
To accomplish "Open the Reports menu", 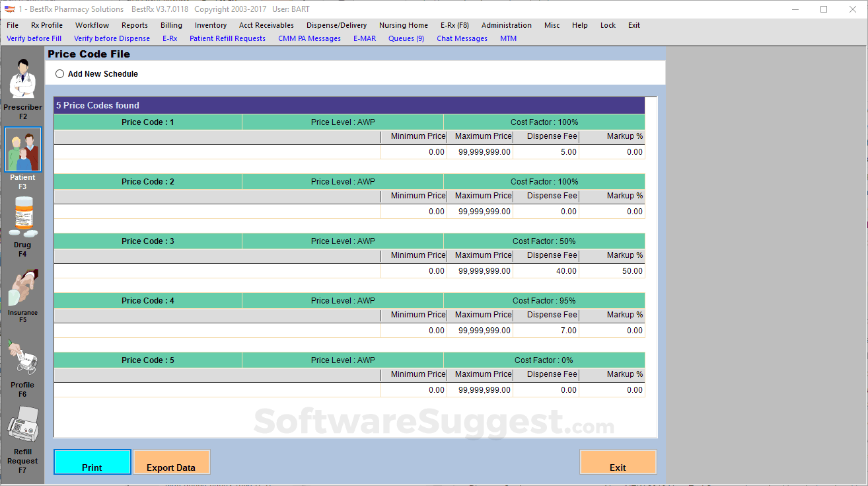I will pyautogui.click(x=135, y=25).
